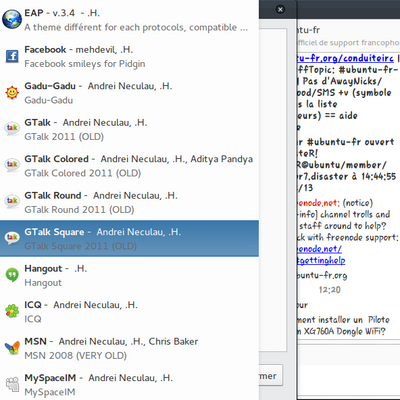This screenshot has height=400, width=400.
Task: Click the MSN butterfly icon
Action: (12, 348)
